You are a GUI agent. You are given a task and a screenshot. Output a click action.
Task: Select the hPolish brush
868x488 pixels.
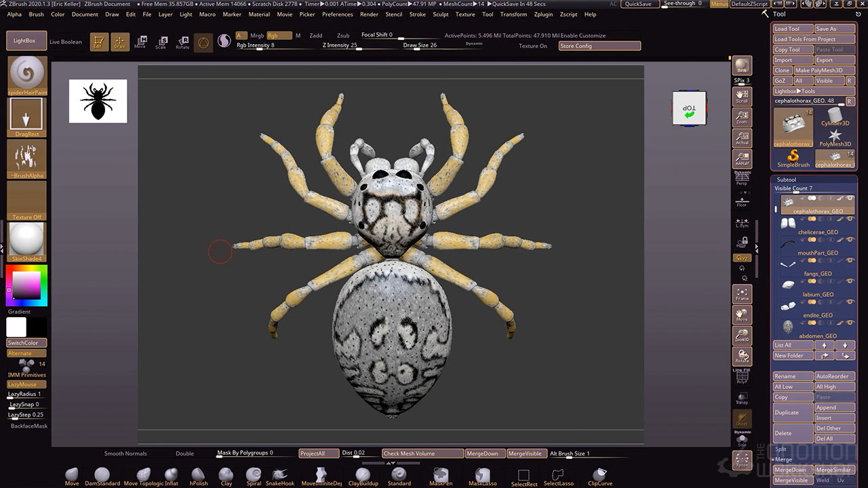tap(199, 476)
